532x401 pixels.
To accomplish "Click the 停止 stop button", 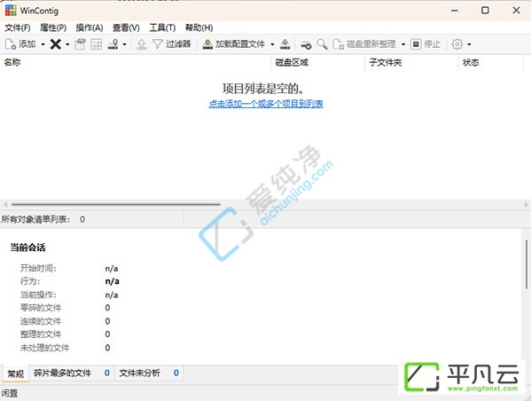I will point(426,44).
